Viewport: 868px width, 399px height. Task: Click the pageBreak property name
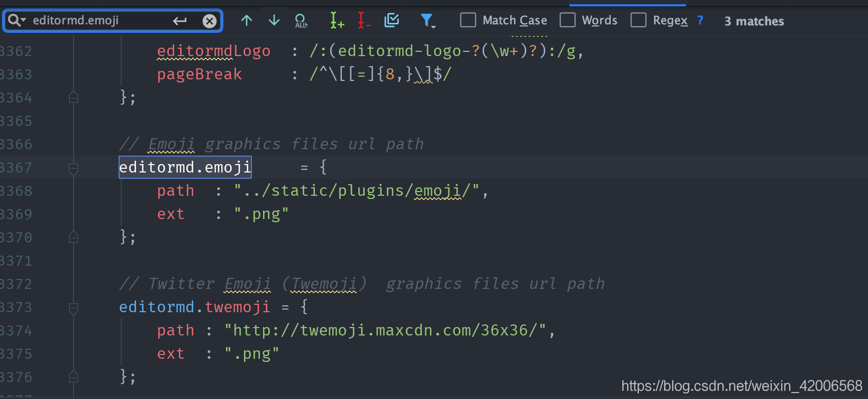click(200, 75)
